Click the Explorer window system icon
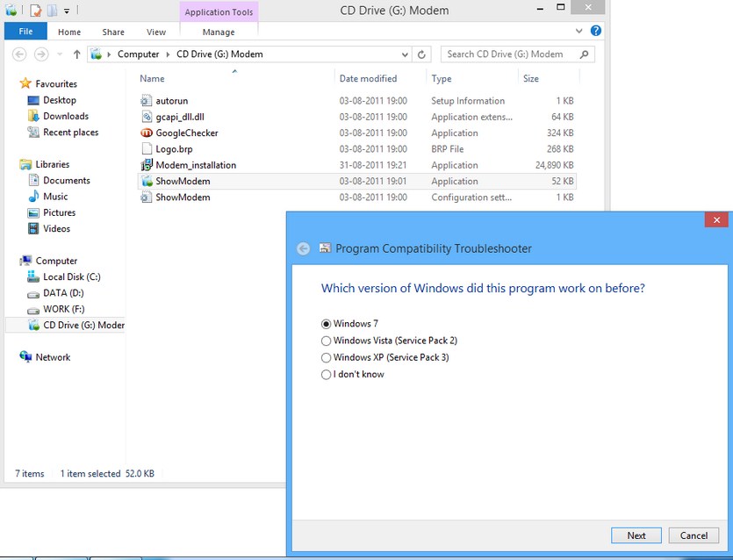Image resolution: width=733 pixels, height=560 pixels. (x=11, y=10)
